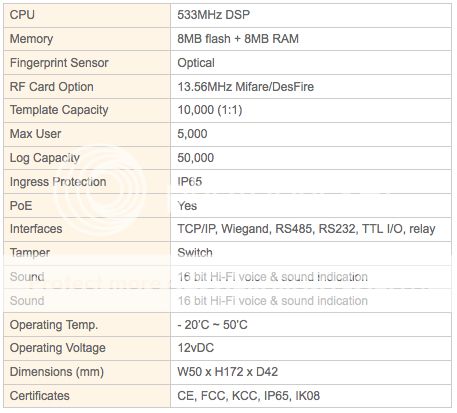This screenshot has height=413, width=457.
Task: Select the Certificates value CE, FCC, KCC
Action: [249, 396]
